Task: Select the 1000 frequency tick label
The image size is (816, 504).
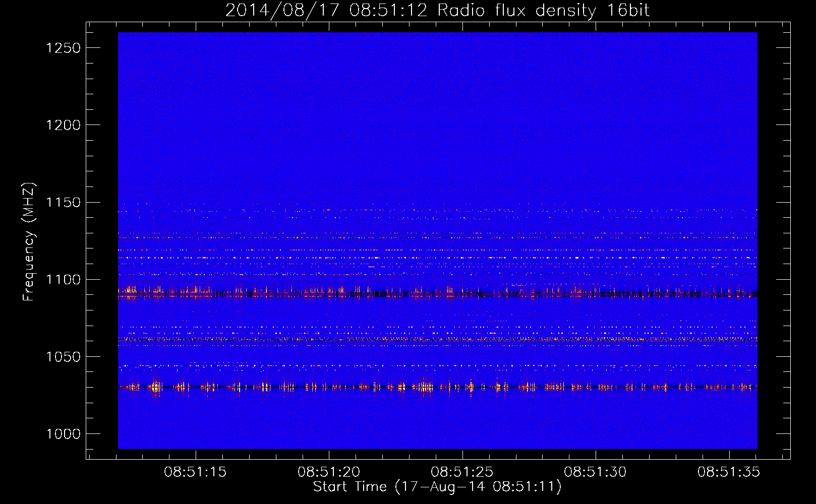Action: point(63,434)
